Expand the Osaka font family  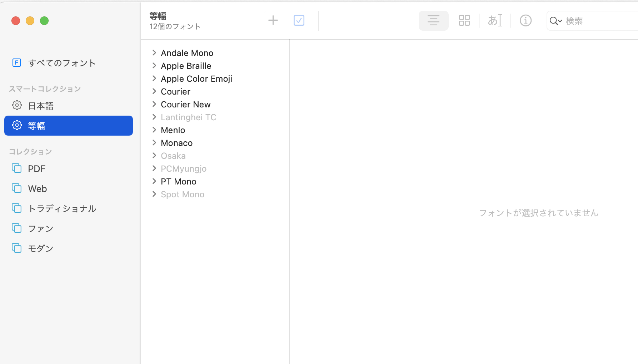(154, 156)
